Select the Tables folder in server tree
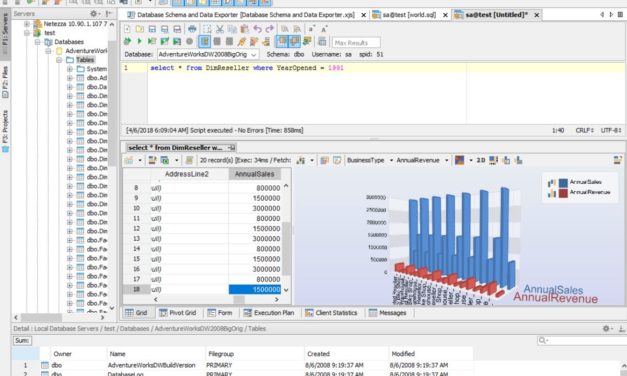Viewport: 627px width, 376px height. tap(85, 60)
